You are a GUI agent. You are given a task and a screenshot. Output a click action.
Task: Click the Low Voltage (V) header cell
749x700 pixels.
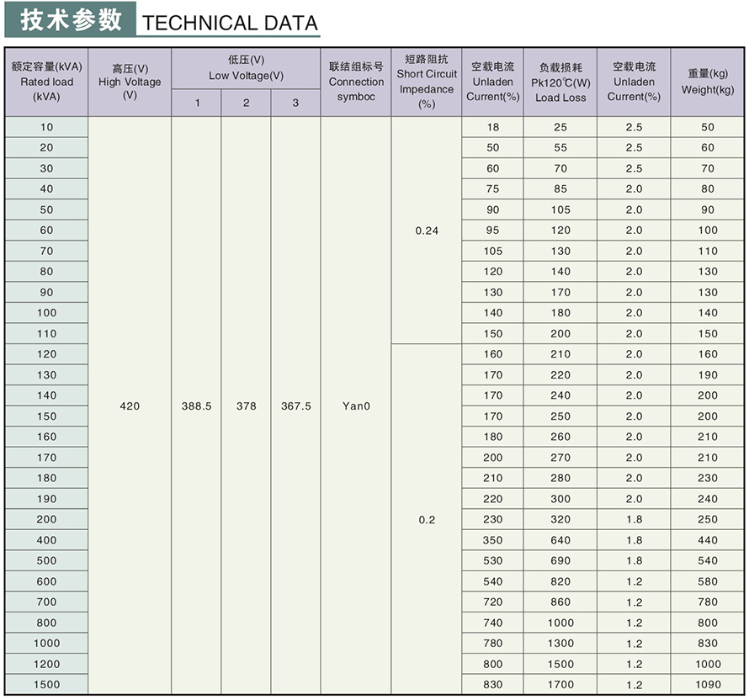(246, 68)
